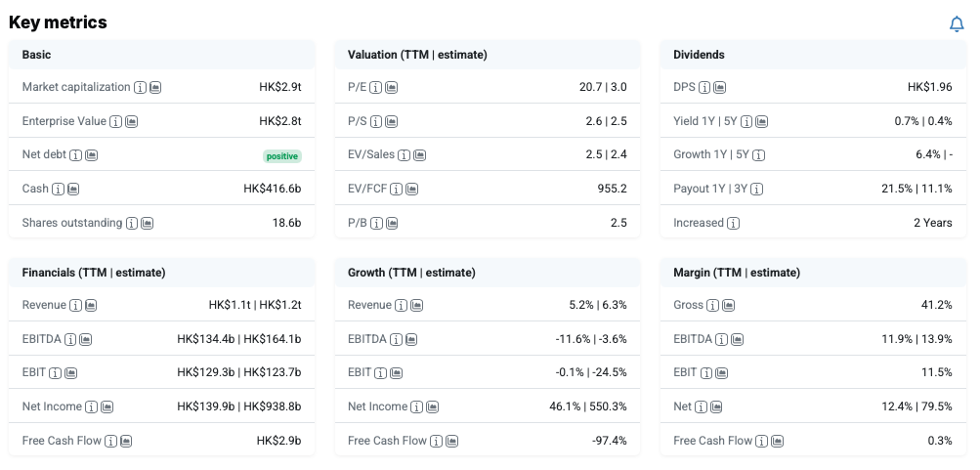Viewport: 980px width, 470px height.
Task: Click info icon next to Shares outstanding
Action: 132,224
